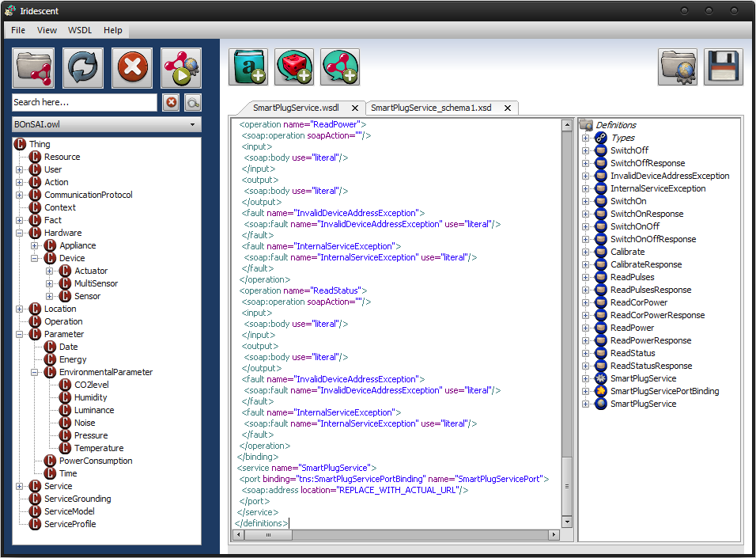Click the horizontal scrollbar left arrow
The image size is (756, 558).
point(238,534)
